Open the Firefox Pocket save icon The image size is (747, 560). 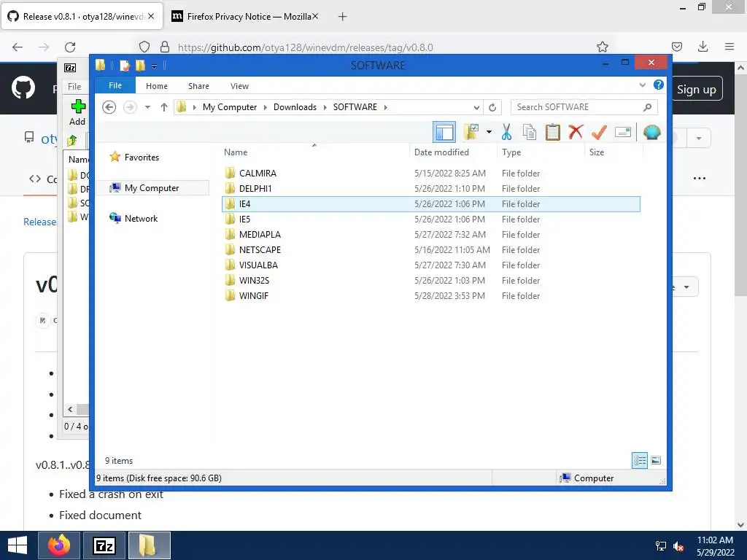[x=676, y=47]
